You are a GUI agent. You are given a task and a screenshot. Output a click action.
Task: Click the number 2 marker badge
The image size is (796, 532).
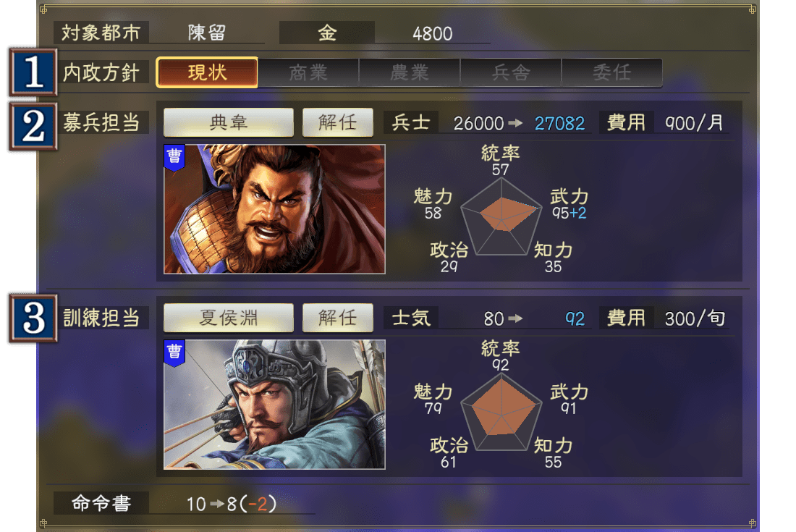(x=33, y=127)
